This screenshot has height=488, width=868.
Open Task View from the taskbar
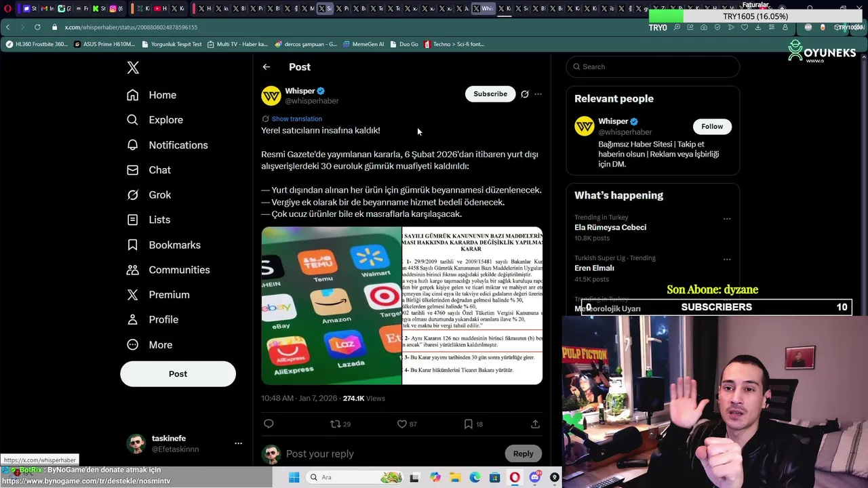click(414, 477)
